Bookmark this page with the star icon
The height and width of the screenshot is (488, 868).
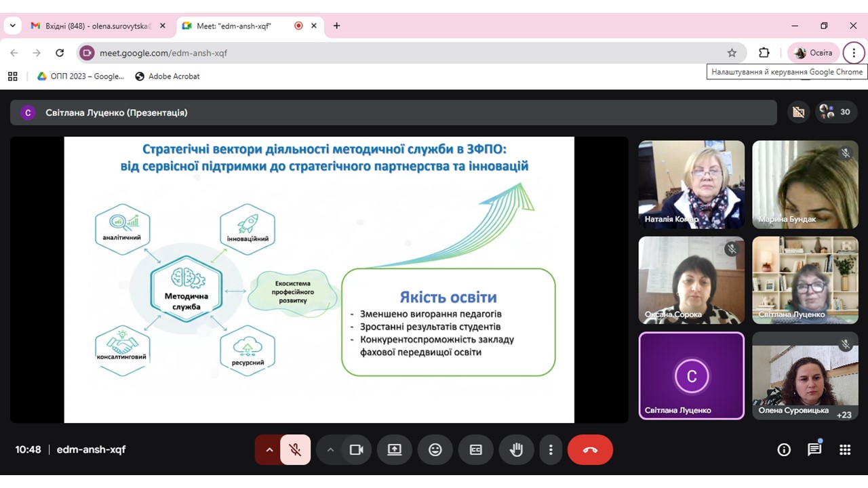click(732, 53)
